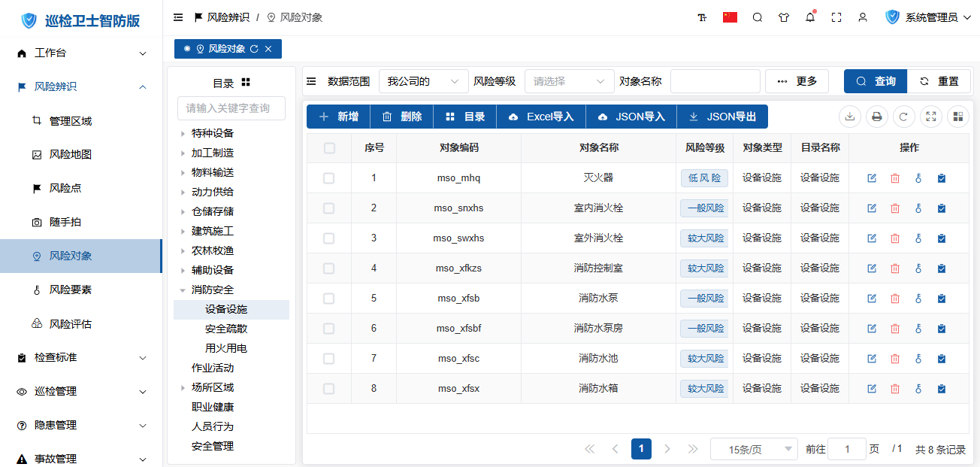Check the 室内消火栓 row checkbox
This screenshot has width=980, height=467.
(328, 208)
